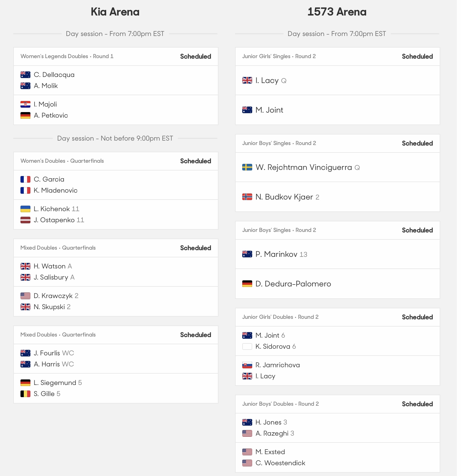This screenshot has width=461, height=476.
Task: Click the Scheduled status on Women's Doubles Quarterfinals
Action: (196, 161)
